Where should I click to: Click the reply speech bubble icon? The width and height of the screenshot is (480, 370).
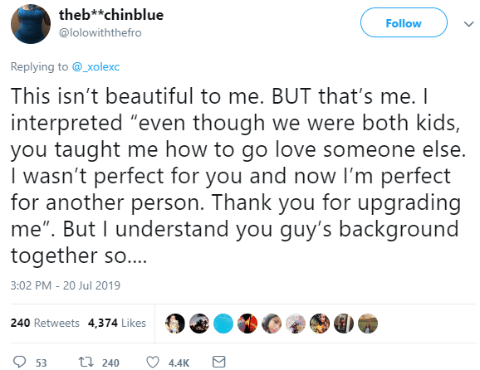[19, 362]
